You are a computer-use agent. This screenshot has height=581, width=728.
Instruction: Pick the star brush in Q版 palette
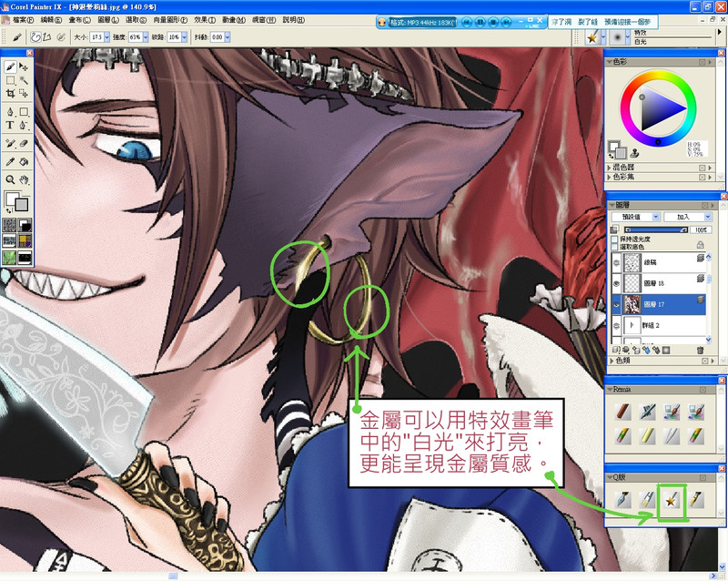671,500
